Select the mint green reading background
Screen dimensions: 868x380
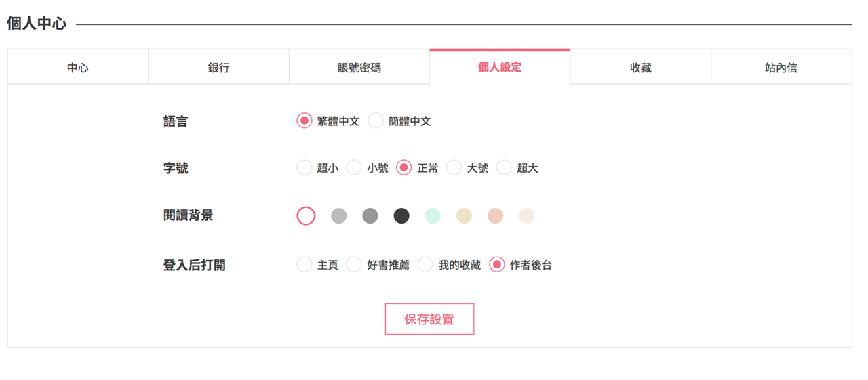tap(433, 216)
